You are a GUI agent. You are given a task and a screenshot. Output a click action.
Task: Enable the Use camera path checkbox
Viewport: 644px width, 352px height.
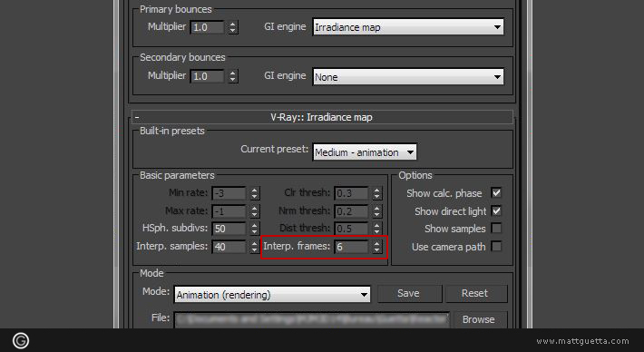[496, 247]
